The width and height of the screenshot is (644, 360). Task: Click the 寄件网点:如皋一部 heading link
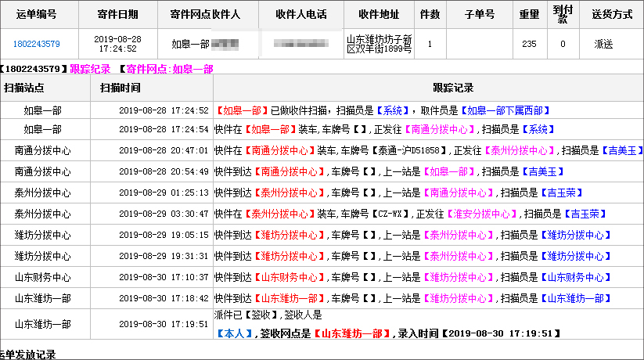point(170,69)
